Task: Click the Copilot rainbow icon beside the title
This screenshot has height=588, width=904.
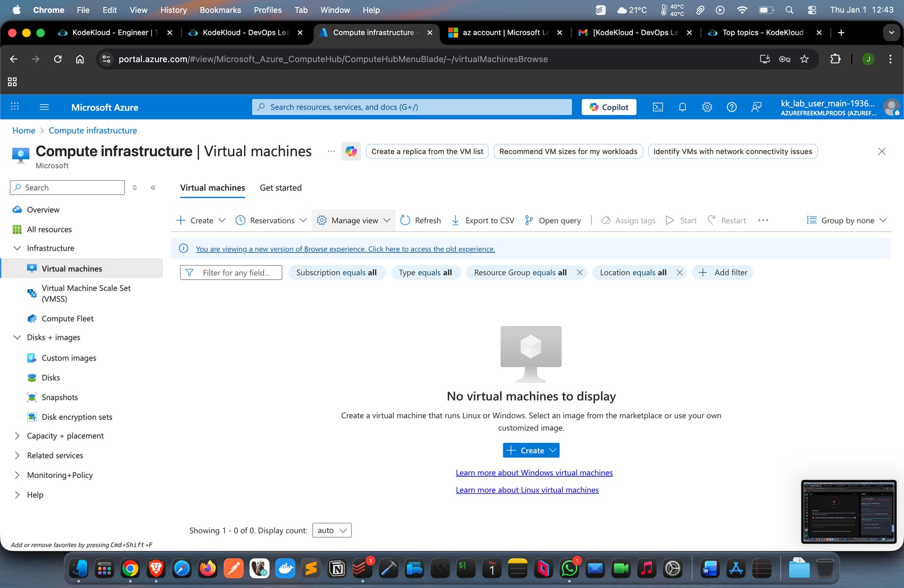Action: click(351, 152)
